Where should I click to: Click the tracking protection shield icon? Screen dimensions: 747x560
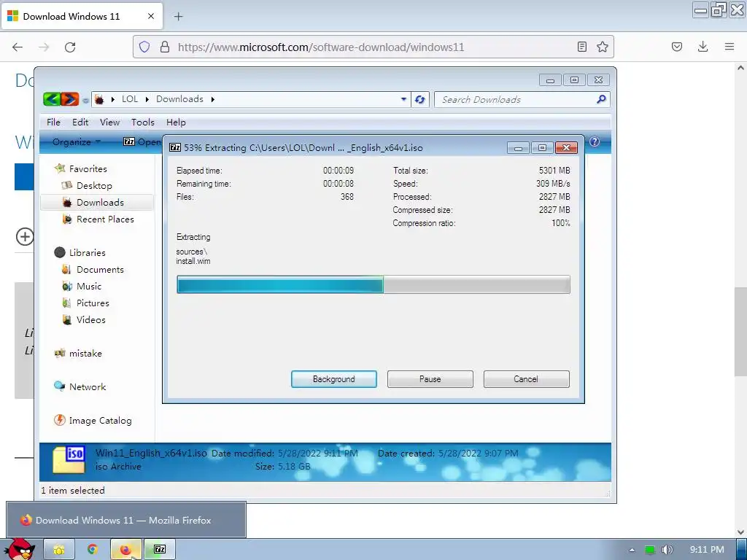click(144, 47)
